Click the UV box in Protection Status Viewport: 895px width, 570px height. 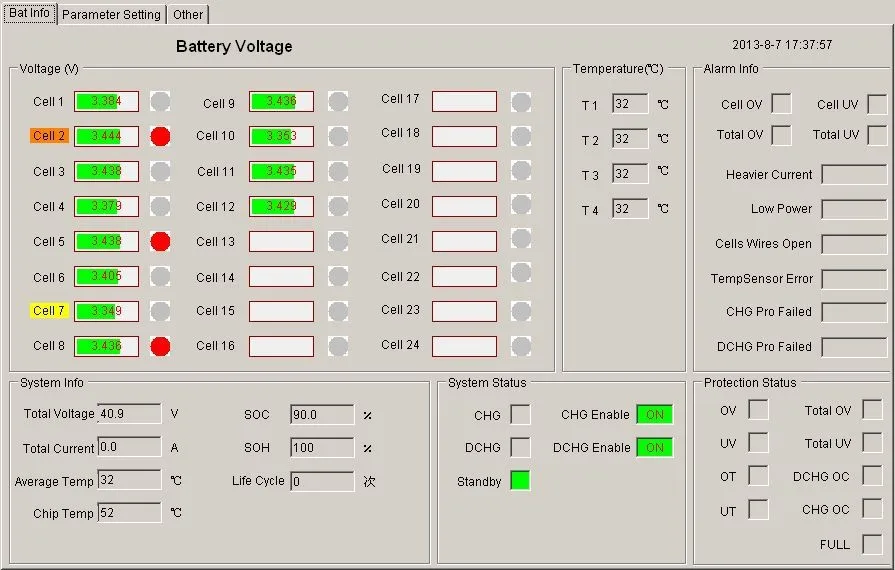tap(758, 443)
